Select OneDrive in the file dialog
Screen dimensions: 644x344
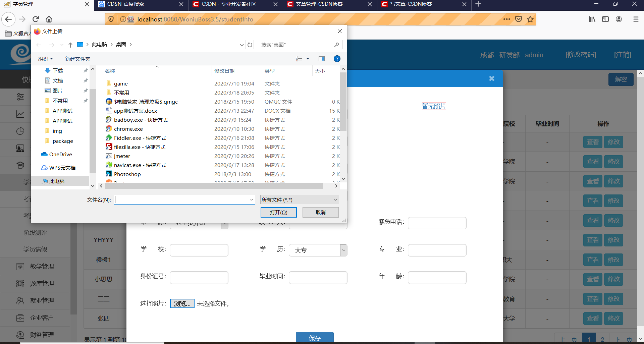[61, 154]
